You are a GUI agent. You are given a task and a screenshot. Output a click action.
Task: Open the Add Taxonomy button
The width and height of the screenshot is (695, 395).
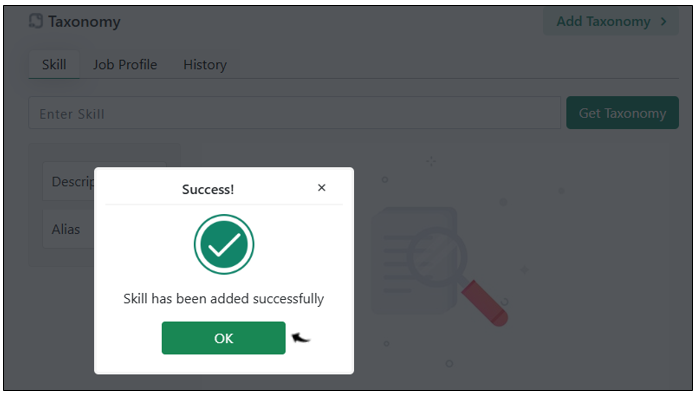click(611, 21)
